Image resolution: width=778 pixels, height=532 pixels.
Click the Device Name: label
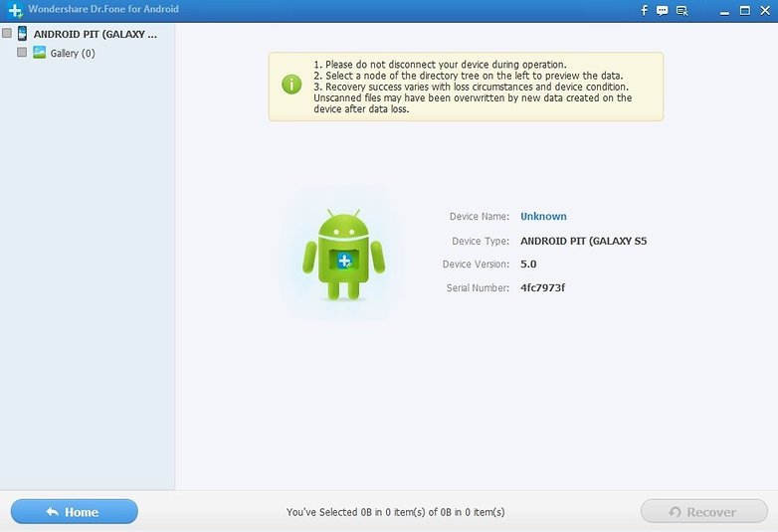pos(480,216)
